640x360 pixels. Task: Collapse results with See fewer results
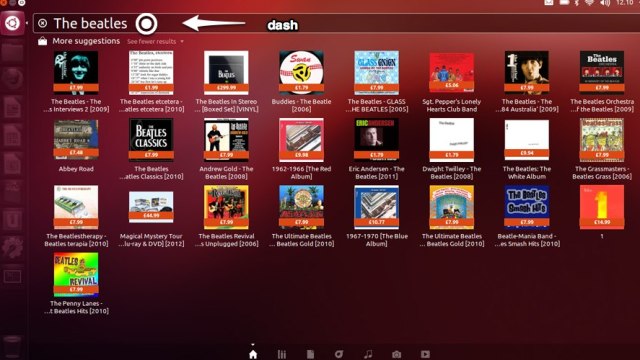(155, 41)
